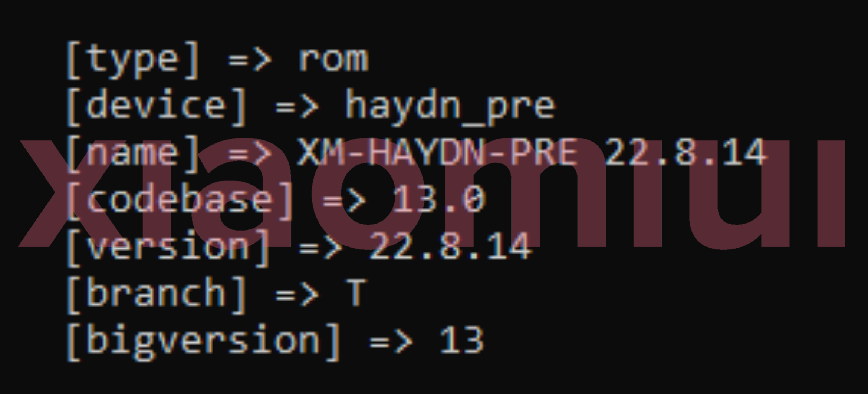Select the codebase value '13.0'

[x=439, y=199]
